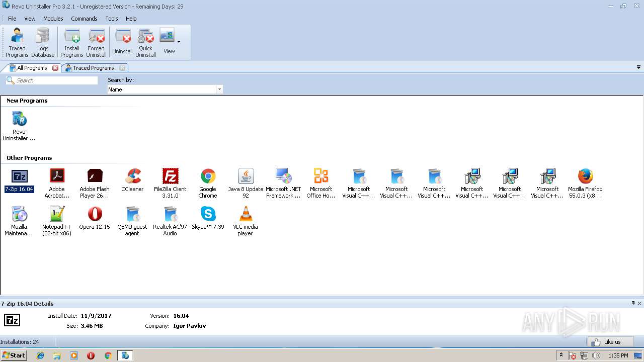Click the Search input field

[x=52, y=80]
